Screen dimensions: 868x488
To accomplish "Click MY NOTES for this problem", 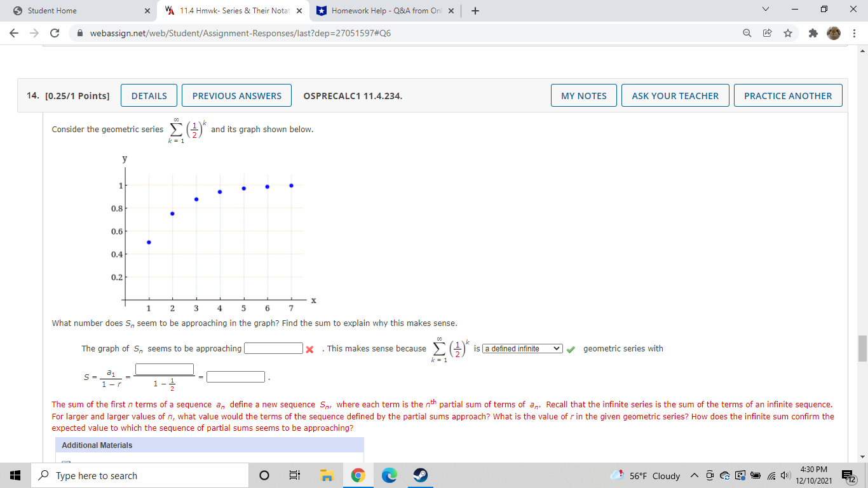I will [x=583, y=95].
